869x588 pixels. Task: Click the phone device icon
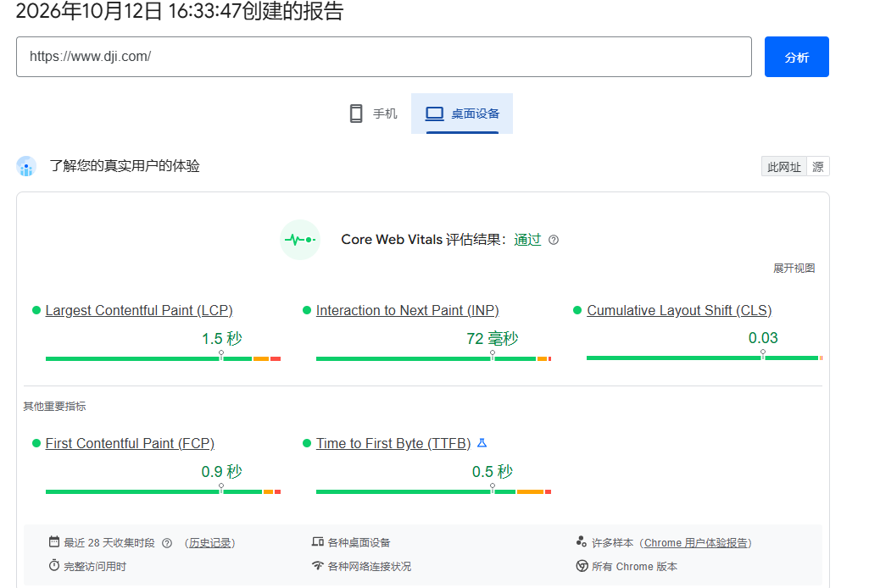point(356,114)
